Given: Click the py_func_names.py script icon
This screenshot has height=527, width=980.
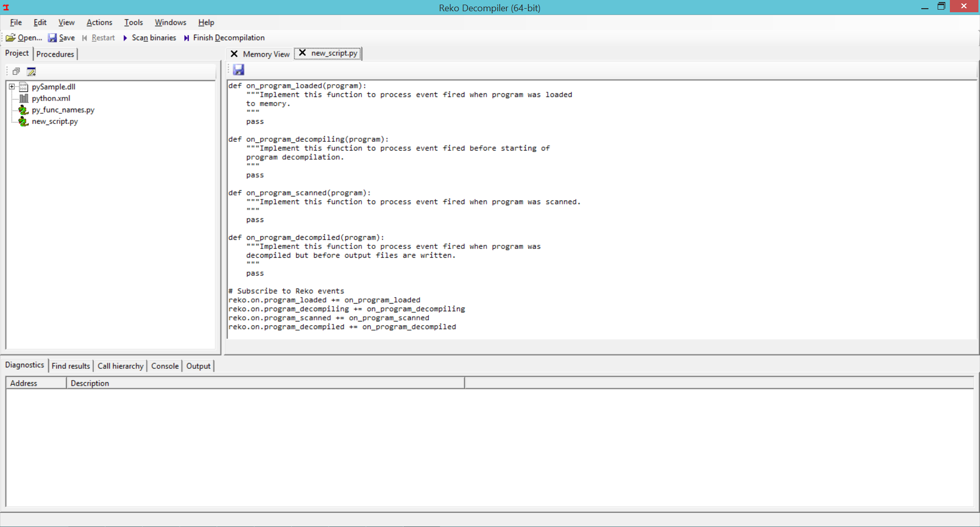Looking at the screenshot, I should coord(23,110).
